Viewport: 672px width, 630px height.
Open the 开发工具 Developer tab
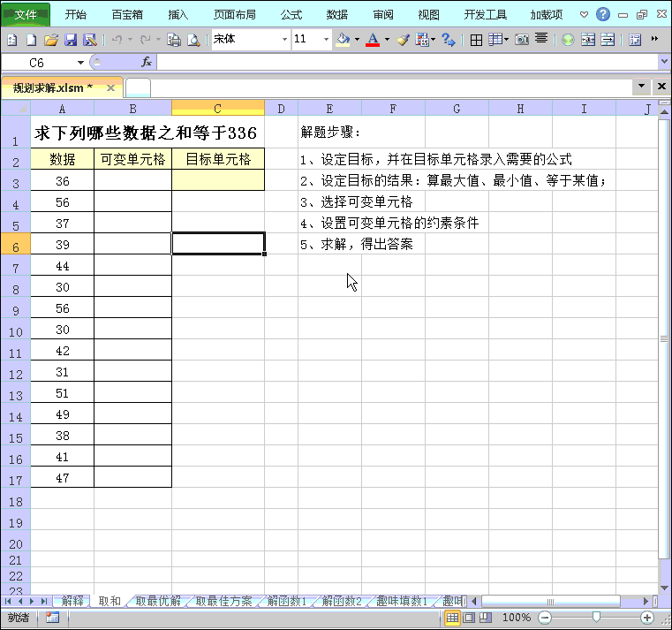[x=485, y=15]
